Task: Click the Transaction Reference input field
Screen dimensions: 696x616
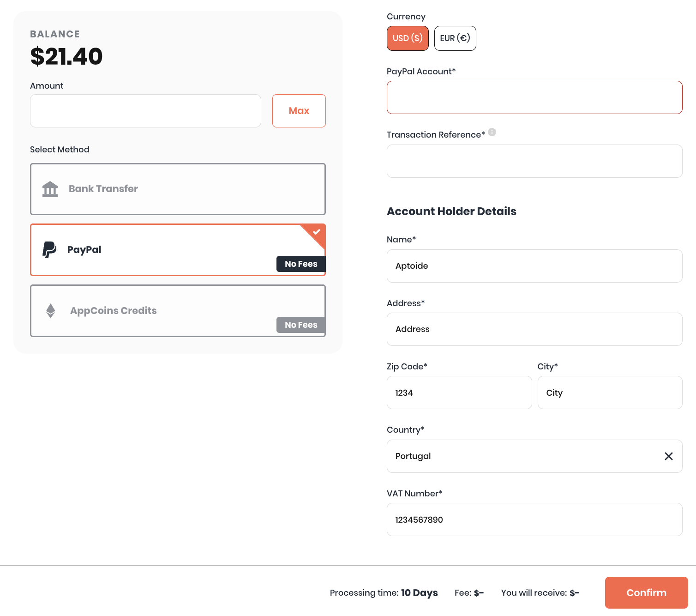Action: click(534, 161)
